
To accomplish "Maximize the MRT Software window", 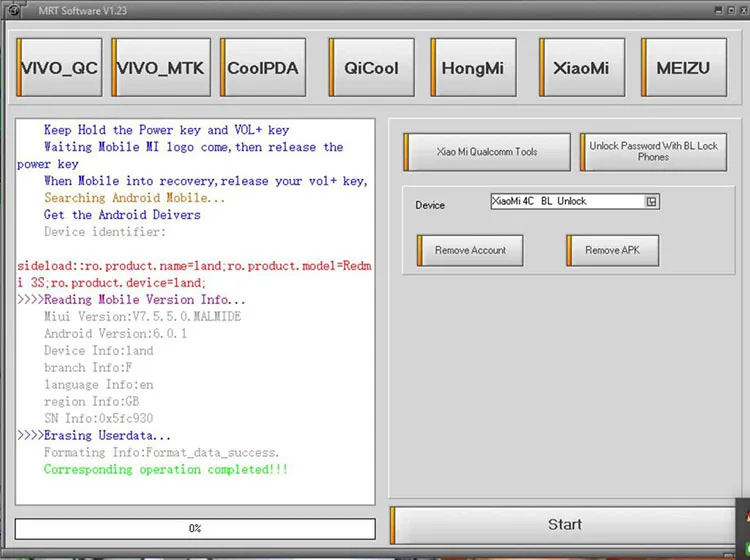I will point(731,10).
